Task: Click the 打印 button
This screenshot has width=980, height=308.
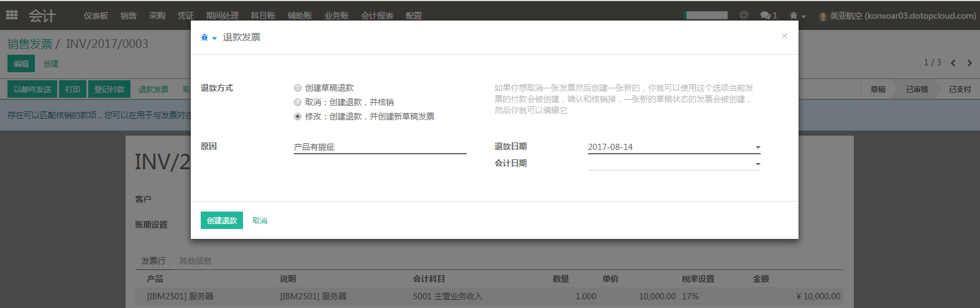Action: tap(73, 89)
